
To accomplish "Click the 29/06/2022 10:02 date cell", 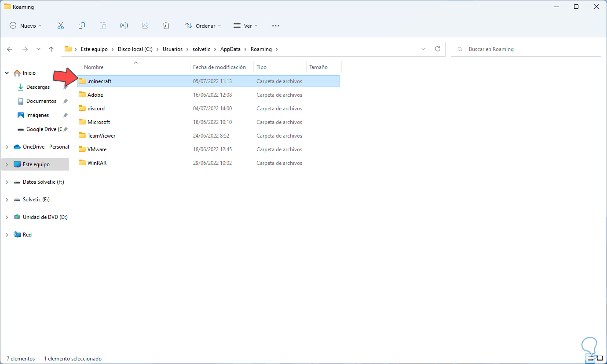I will (x=212, y=163).
